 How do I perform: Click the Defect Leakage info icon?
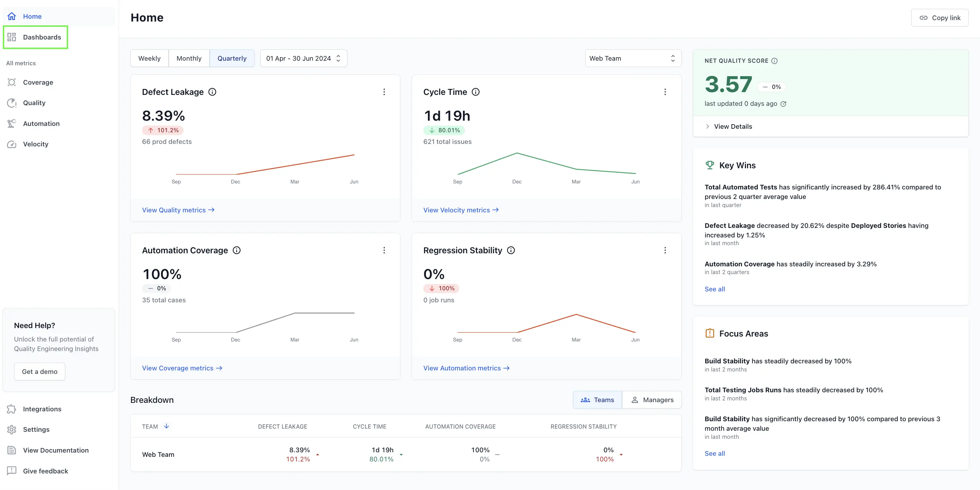(x=212, y=92)
